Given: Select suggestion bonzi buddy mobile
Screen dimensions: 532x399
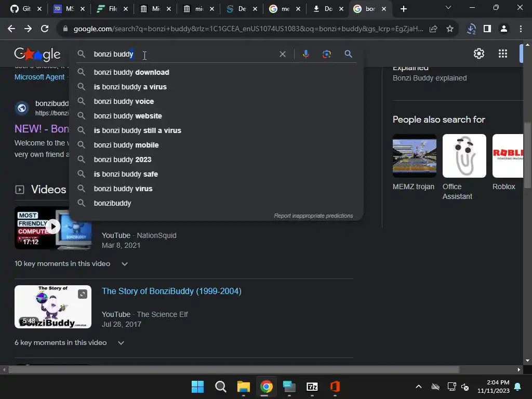Looking at the screenshot, I should pyautogui.click(x=216, y=145).
